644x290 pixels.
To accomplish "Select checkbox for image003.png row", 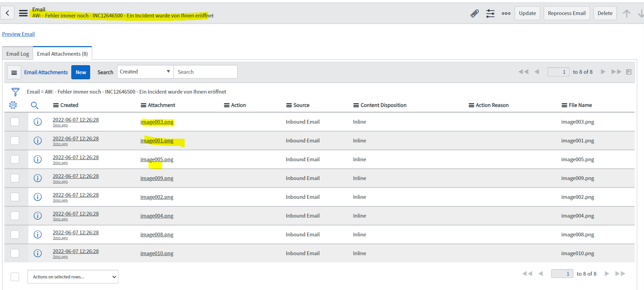I will 15,122.
